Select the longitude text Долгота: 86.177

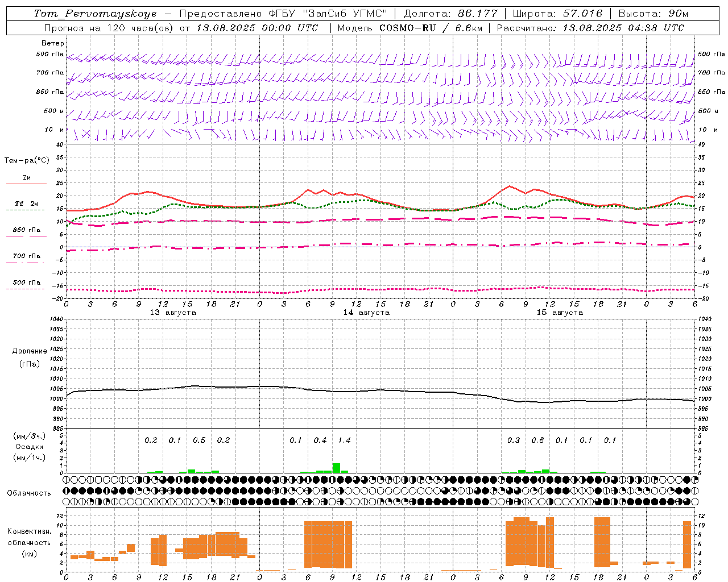click(450, 14)
